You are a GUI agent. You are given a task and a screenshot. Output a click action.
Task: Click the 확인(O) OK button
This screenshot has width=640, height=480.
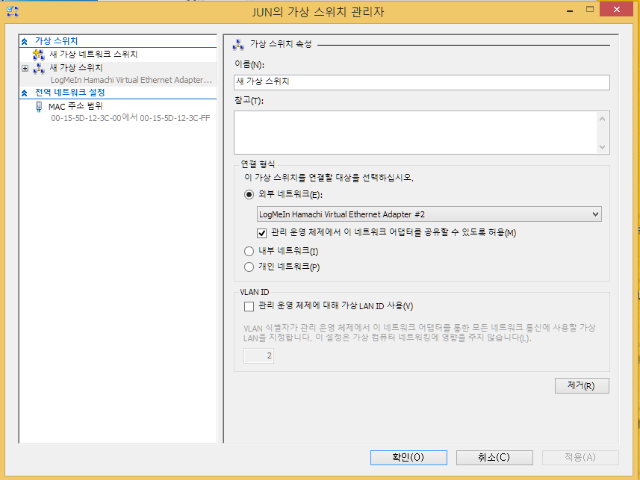point(409,457)
